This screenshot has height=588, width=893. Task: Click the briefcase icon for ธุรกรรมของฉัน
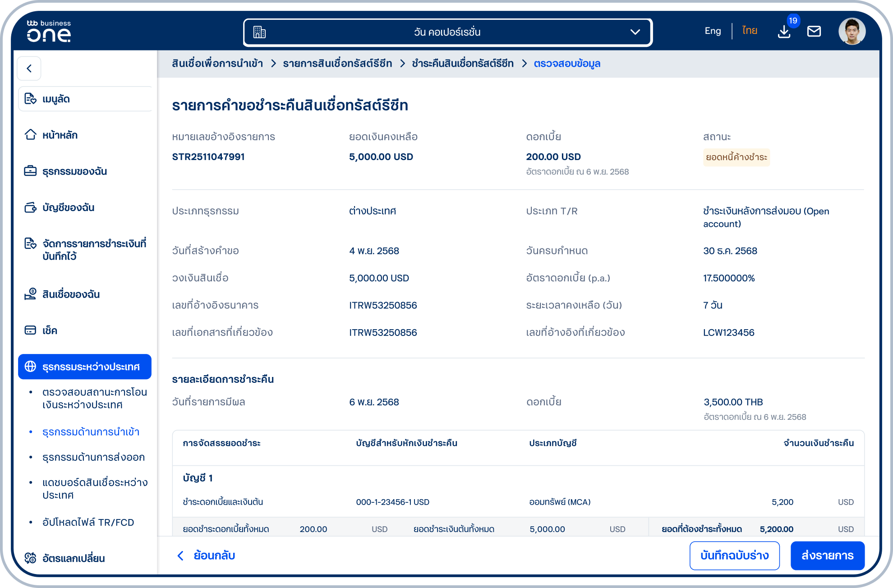tap(30, 171)
